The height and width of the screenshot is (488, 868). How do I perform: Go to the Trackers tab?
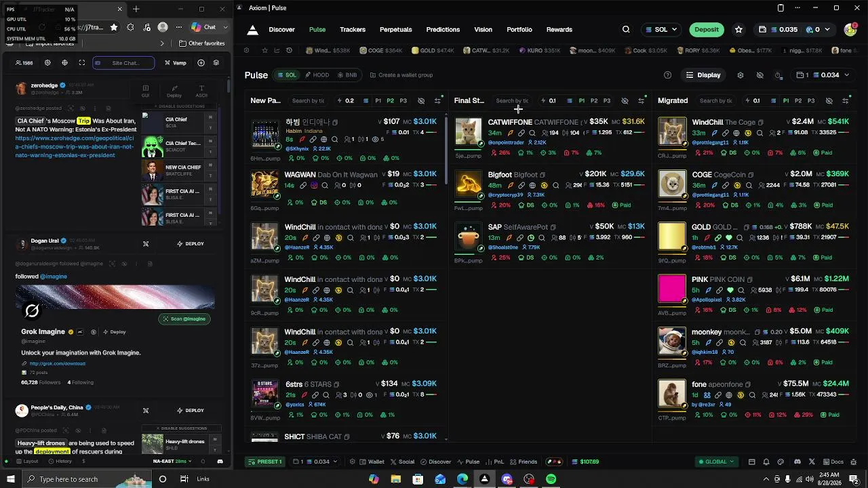tap(353, 30)
